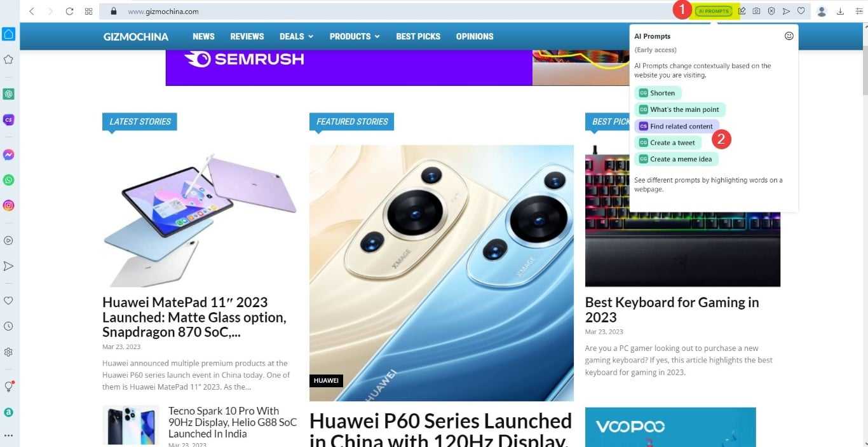Viewport: 868px width, 447px height.
Task: Open ChatGPT sidebar panel
Action: [8, 94]
